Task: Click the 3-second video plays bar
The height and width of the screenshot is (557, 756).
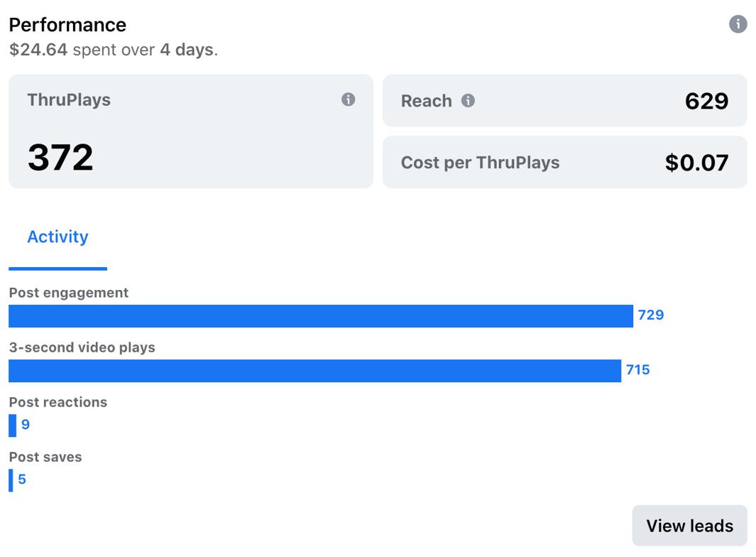Action: pos(314,370)
